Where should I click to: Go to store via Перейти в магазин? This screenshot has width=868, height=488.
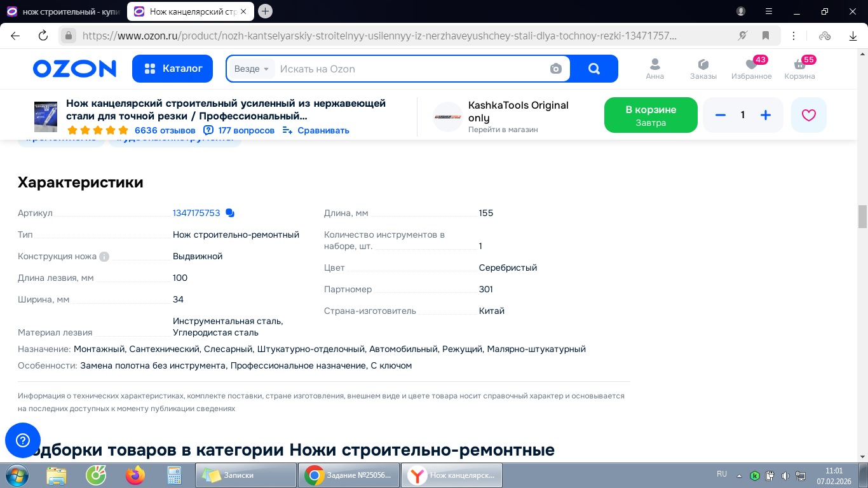pos(503,130)
